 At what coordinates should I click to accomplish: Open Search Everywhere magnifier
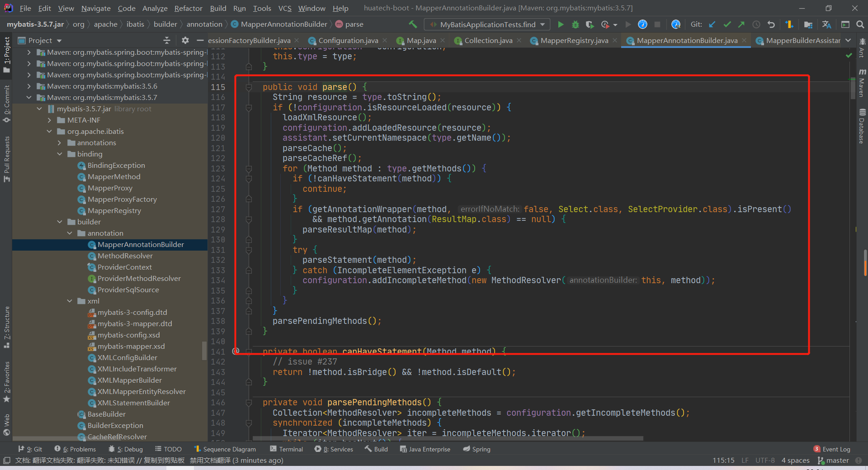[860, 24]
